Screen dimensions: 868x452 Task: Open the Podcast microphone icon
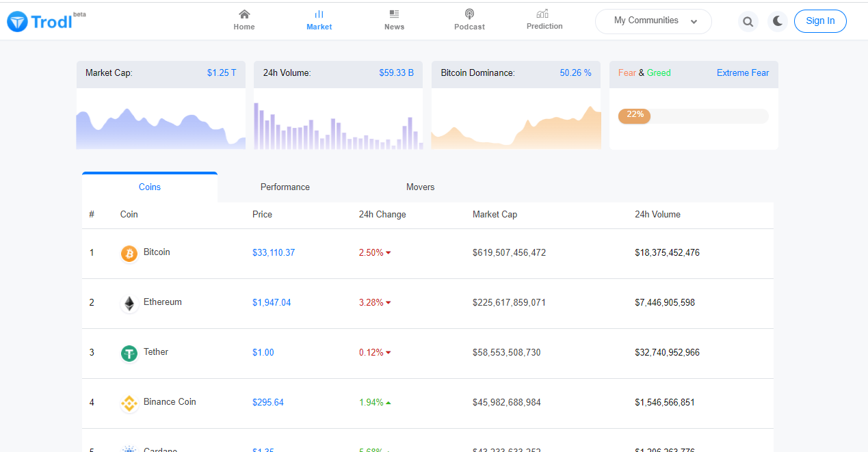click(x=469, y=14)
